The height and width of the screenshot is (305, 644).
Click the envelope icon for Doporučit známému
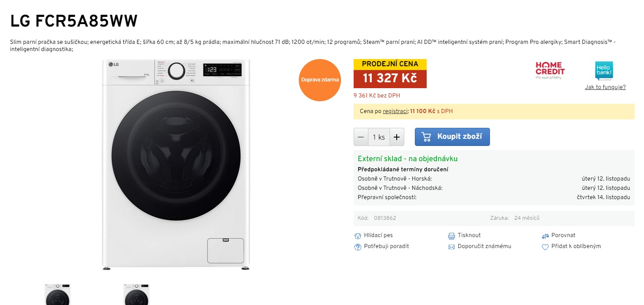452,247
